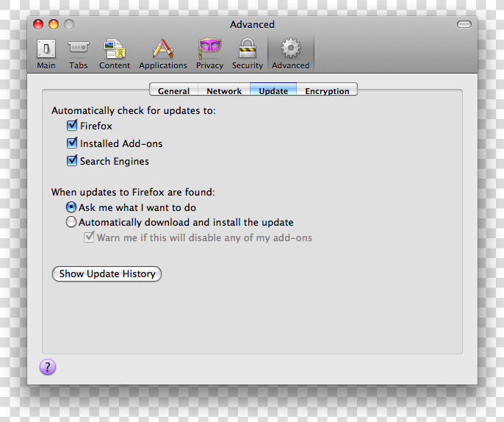Open the Applications preferences pane
The image size is (504, 422).
pos(163,54)
